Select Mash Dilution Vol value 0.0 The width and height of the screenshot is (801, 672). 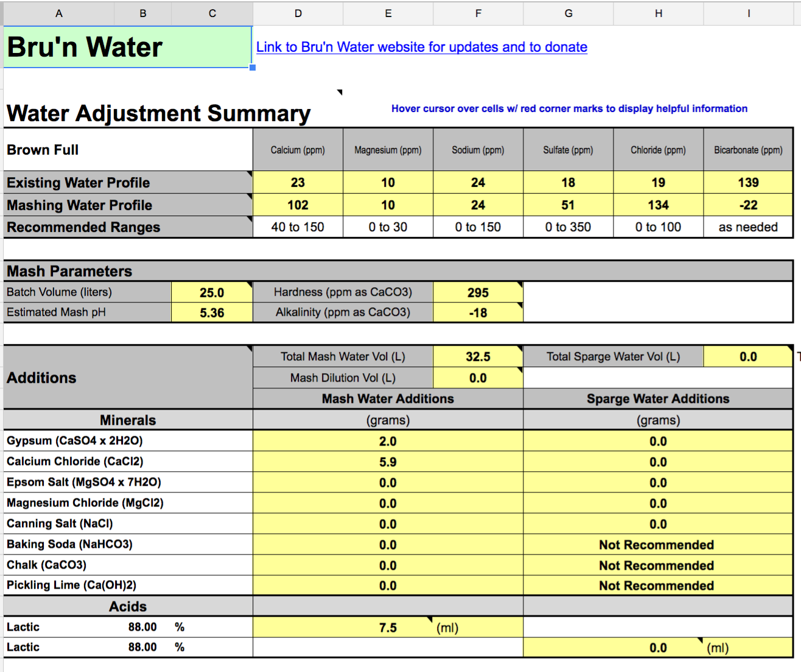[478, 378]
